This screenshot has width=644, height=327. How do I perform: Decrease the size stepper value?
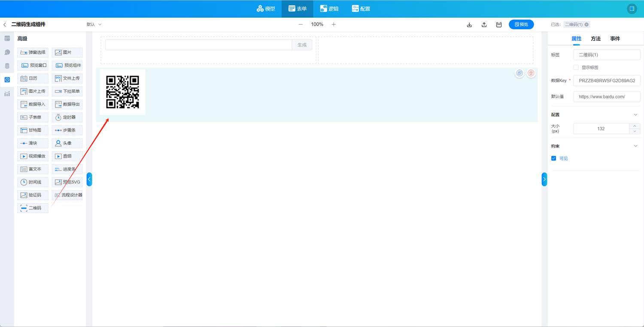(x=635, y=131)
